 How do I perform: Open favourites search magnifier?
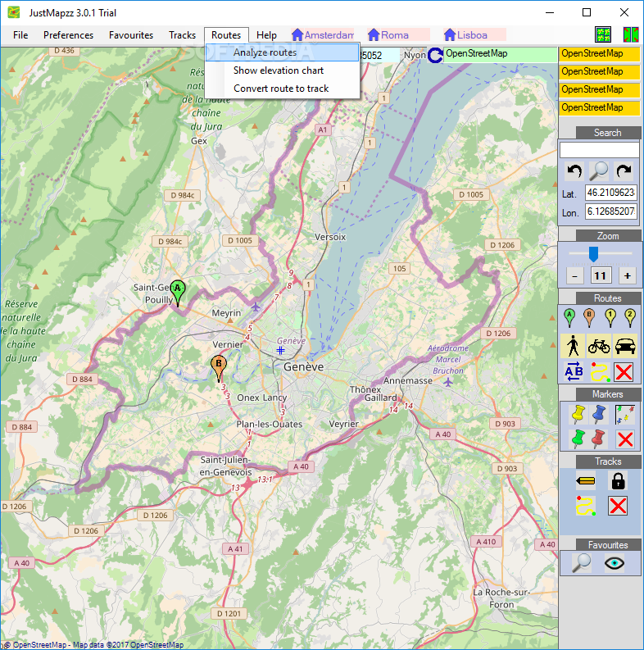coord(582,563)
